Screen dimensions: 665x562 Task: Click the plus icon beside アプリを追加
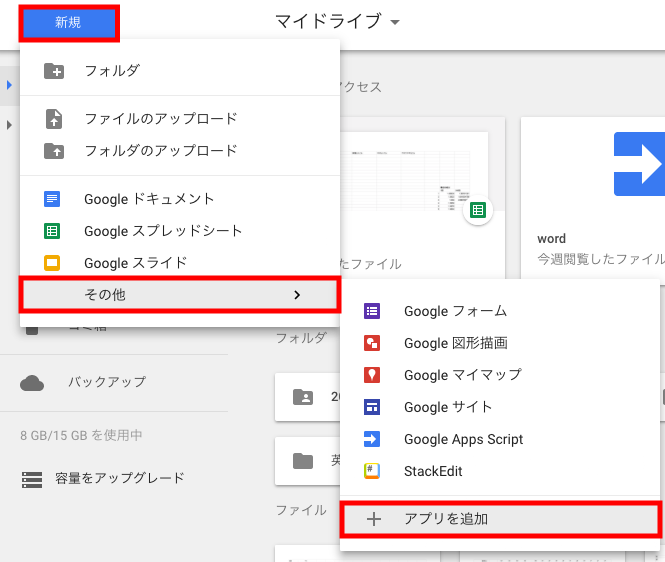point(374,519)
